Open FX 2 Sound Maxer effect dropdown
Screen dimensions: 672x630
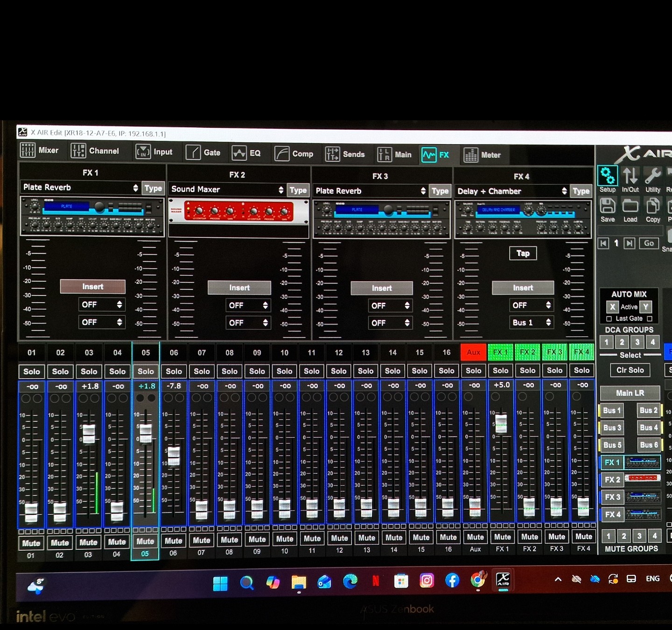[228, 189]
